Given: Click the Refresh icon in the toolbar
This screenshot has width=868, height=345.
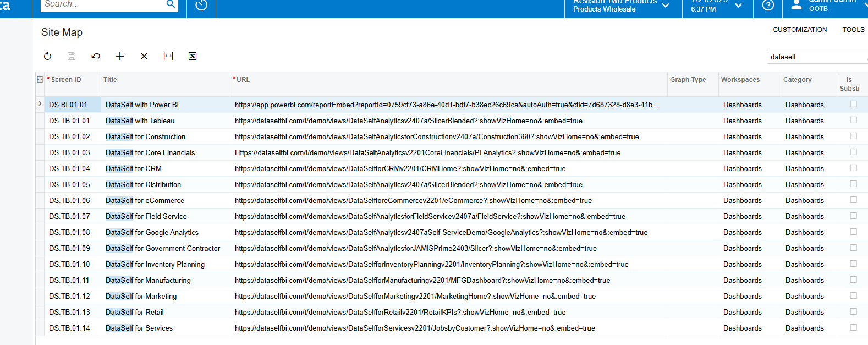Looking at the screenshot, I should pyautogui.click(x=47, y=56).
